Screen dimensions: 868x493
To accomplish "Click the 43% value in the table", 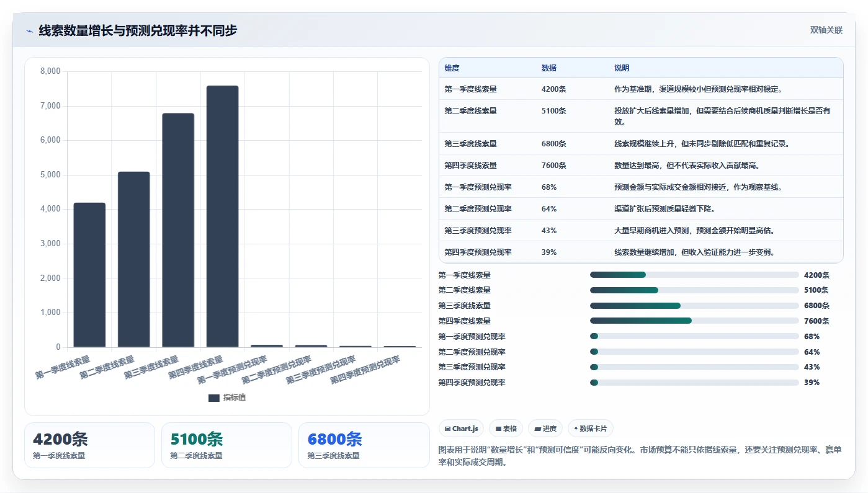I will point(549,231).
